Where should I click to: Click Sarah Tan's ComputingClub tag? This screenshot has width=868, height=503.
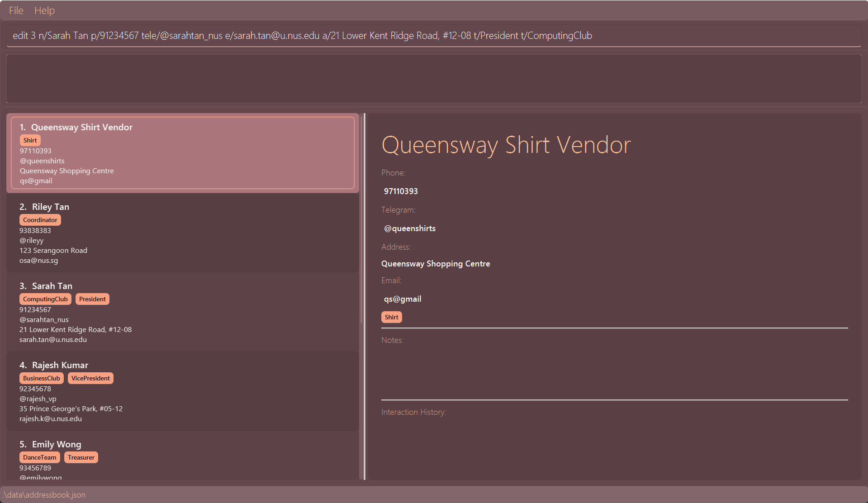pyautogui.click(x=45, y=299)
